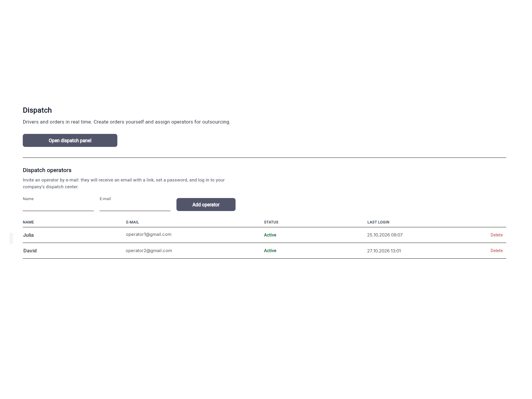The image size is (532, 399).
Task: Focus the E-mail input field
Action: click(x=135, y=206)
